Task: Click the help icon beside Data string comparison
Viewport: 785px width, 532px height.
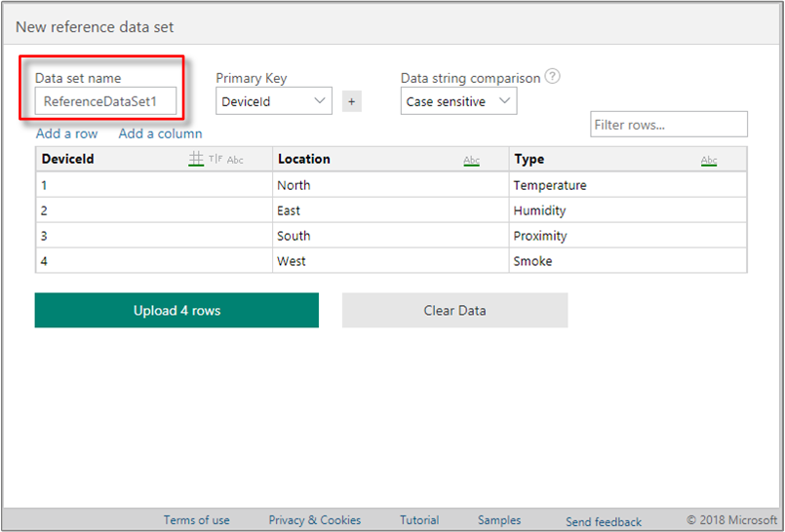Action: click(x=553, y=77)
